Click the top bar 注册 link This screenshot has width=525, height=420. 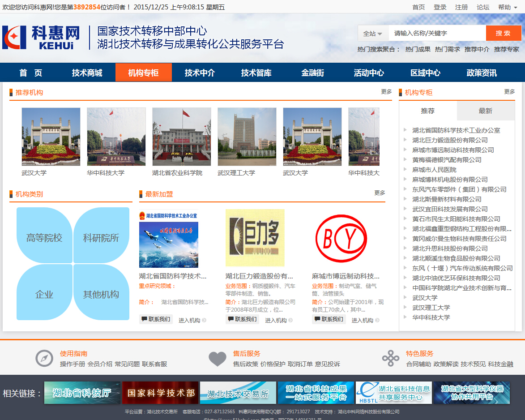click(461, 7)
